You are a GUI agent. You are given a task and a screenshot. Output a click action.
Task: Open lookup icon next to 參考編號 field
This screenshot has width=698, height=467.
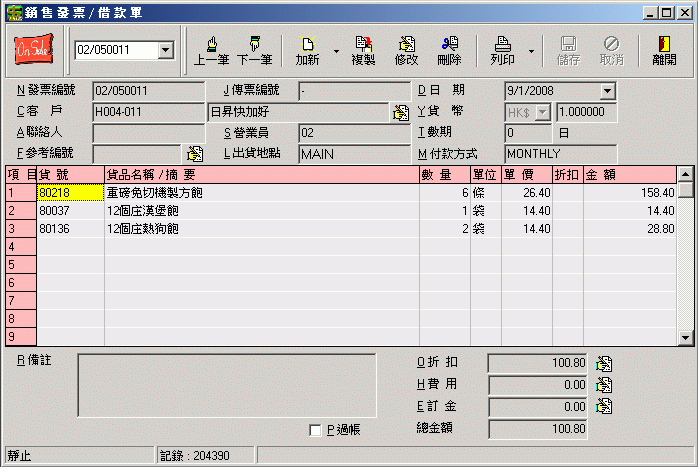(x=194, y=154)
